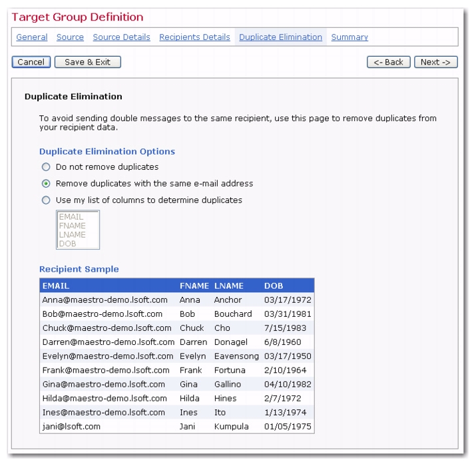Choose Use my list of columns option
The width and height of the screenshot is (476, 470).
46,200
